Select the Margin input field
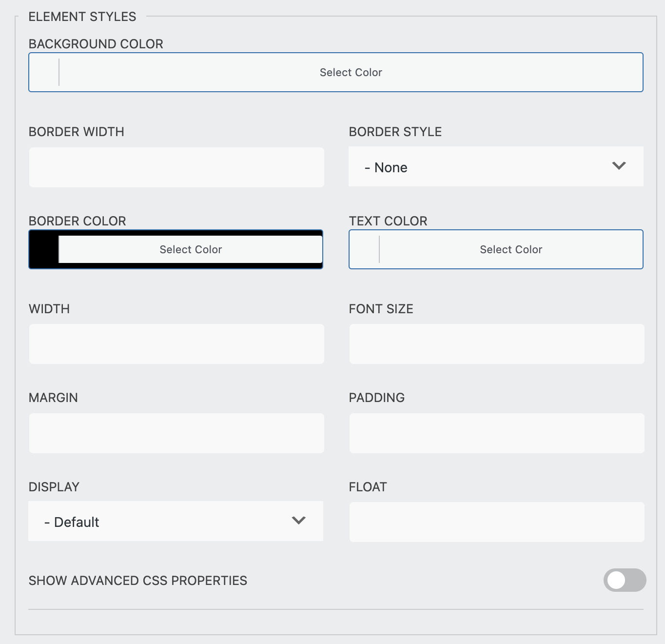 176,433
